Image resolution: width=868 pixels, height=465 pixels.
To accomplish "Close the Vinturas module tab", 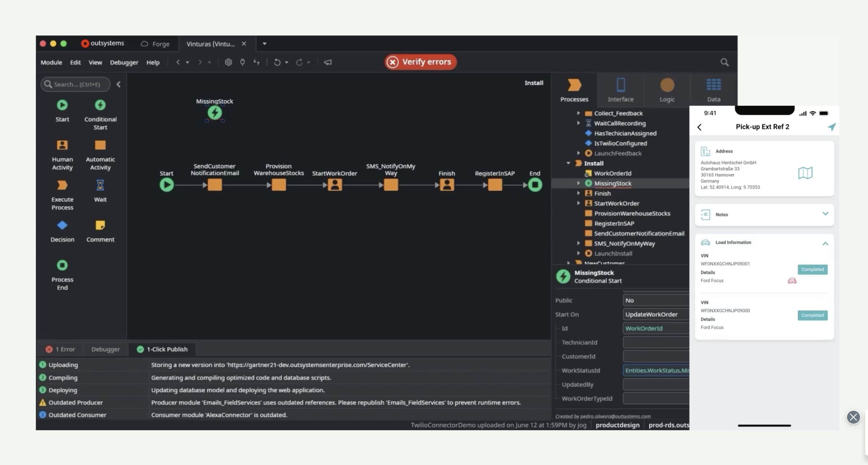I will point(244,44).
